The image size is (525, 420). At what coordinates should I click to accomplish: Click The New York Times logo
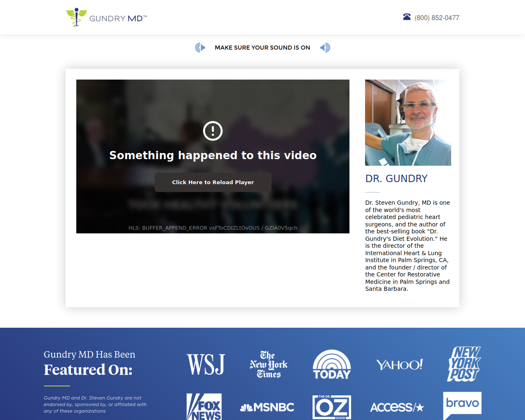[x=269, y=364]
